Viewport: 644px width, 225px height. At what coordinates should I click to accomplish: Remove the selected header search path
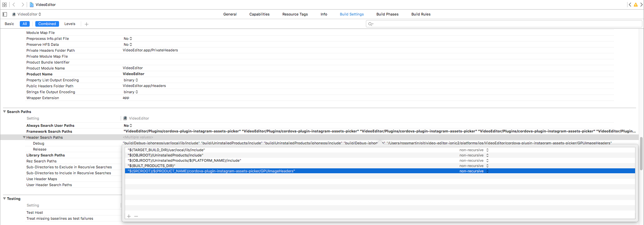136,216
